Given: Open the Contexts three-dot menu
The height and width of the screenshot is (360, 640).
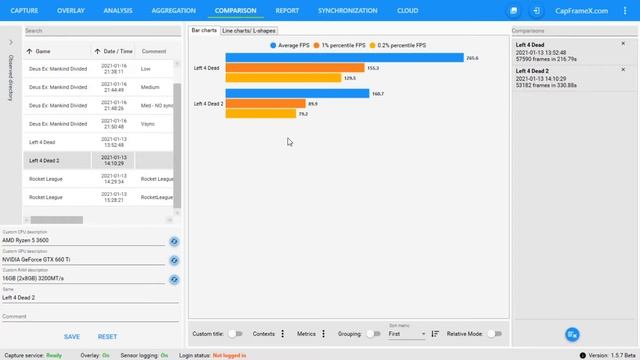Looking at the screenshot, I should point(282,334).
